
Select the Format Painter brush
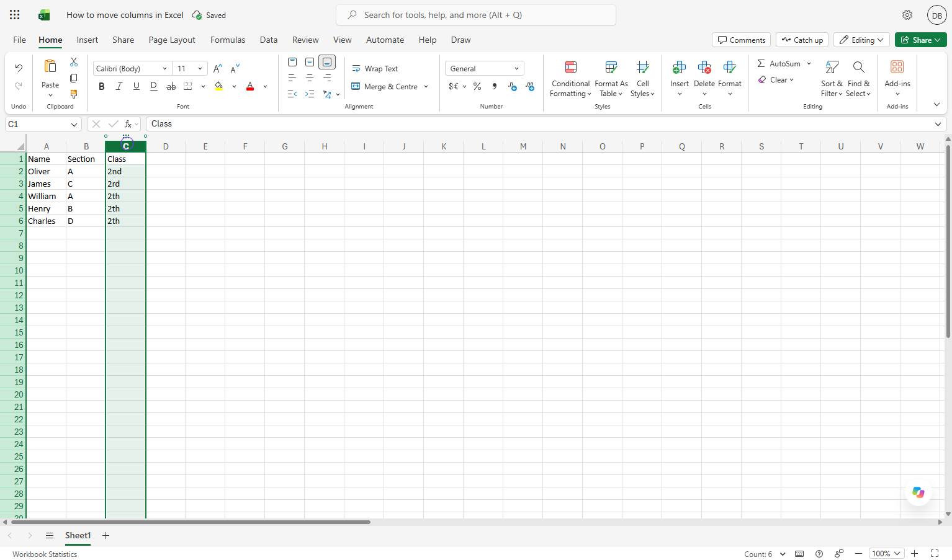(74, 94)
